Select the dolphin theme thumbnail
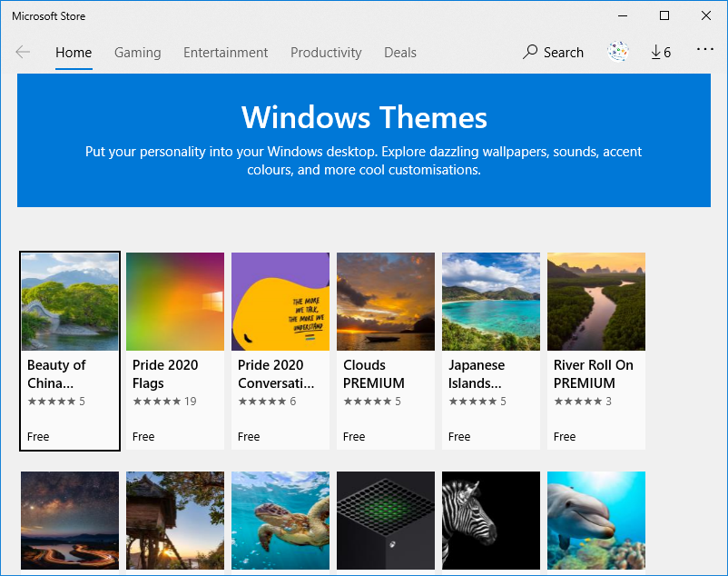 point(596,521)
